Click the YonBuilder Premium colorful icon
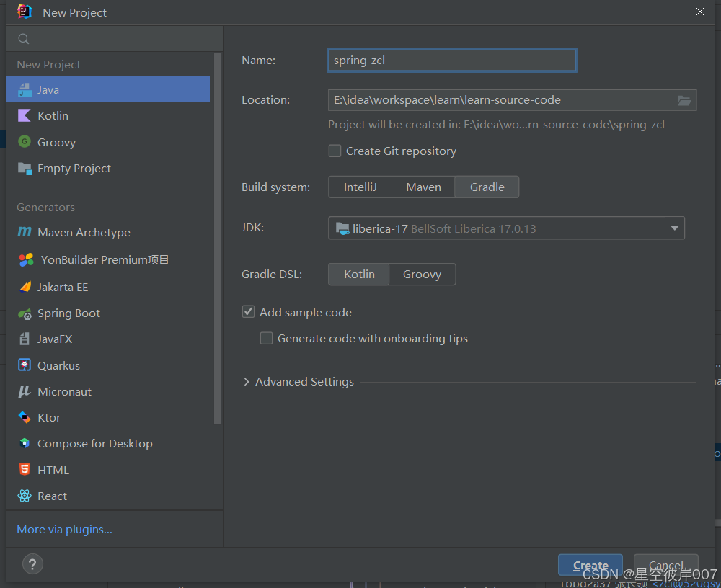This screenshot has width=721, height=588. coord(26,259)
